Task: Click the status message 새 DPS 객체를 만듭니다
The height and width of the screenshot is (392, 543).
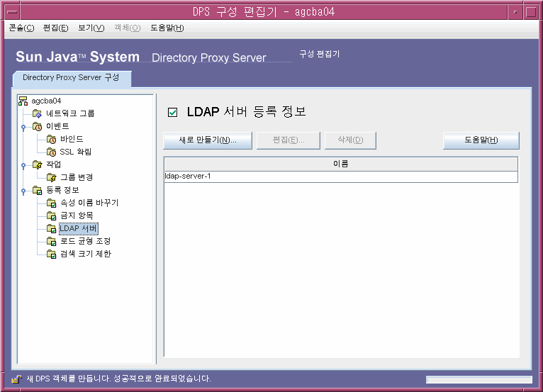Action: point(69,379)
